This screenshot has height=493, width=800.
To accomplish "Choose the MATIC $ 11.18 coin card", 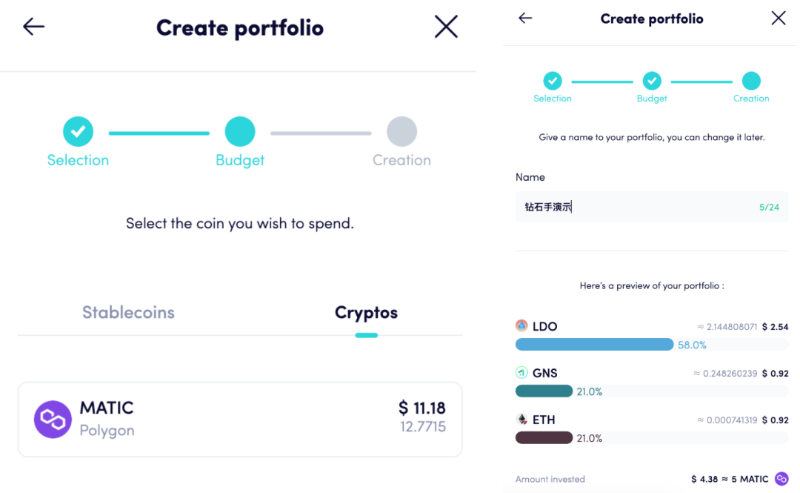I will pos(240,420).
